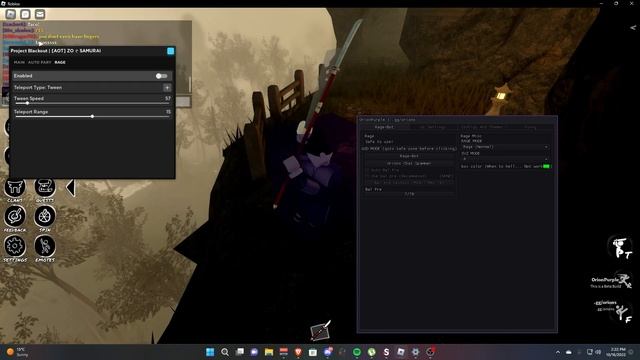
Task: Click the blue square on Project Blackout header
Action: point(171,51)
